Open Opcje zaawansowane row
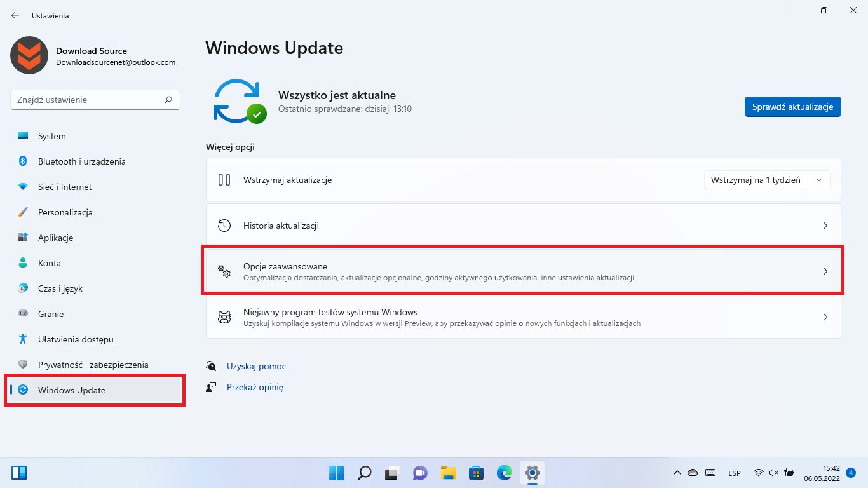 pos(523,271)
